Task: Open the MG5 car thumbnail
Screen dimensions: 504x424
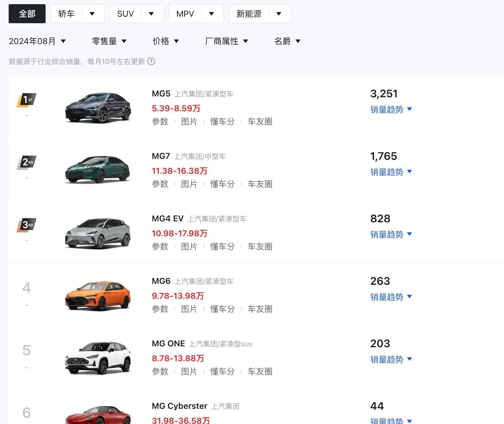Action: point(98,107)
